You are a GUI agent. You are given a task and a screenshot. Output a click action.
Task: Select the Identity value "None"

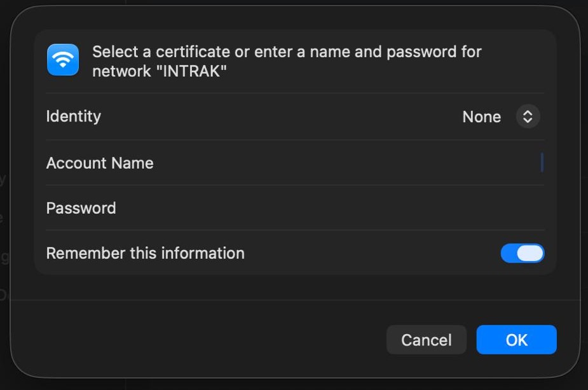[x=481, y=116]
